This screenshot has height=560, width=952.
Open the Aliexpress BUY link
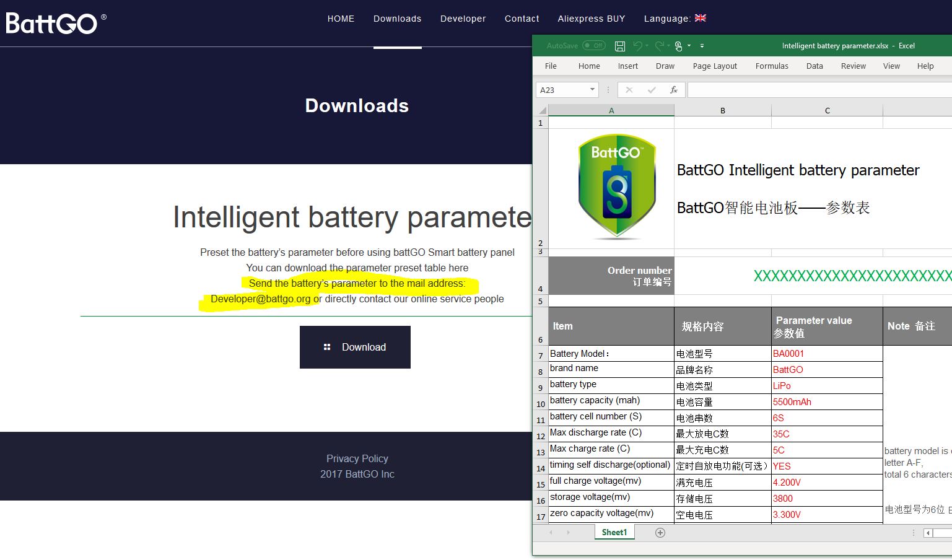click(x=591, y=19)
